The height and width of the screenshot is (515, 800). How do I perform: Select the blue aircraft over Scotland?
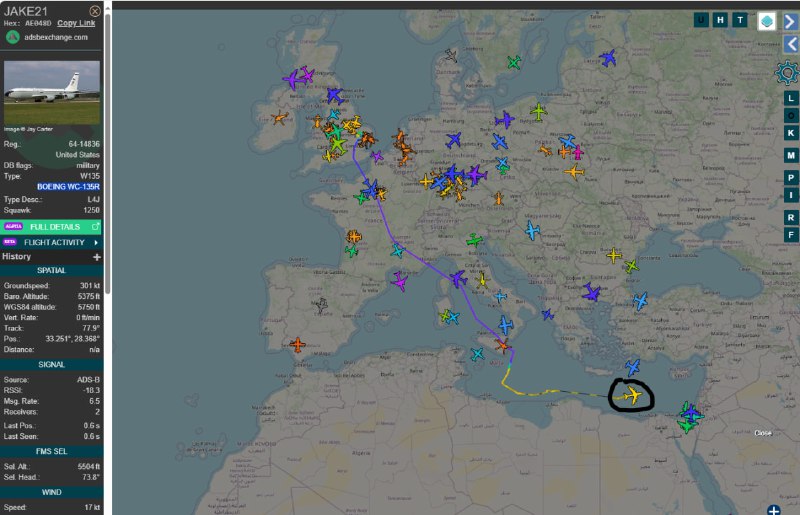click(335, 95)
